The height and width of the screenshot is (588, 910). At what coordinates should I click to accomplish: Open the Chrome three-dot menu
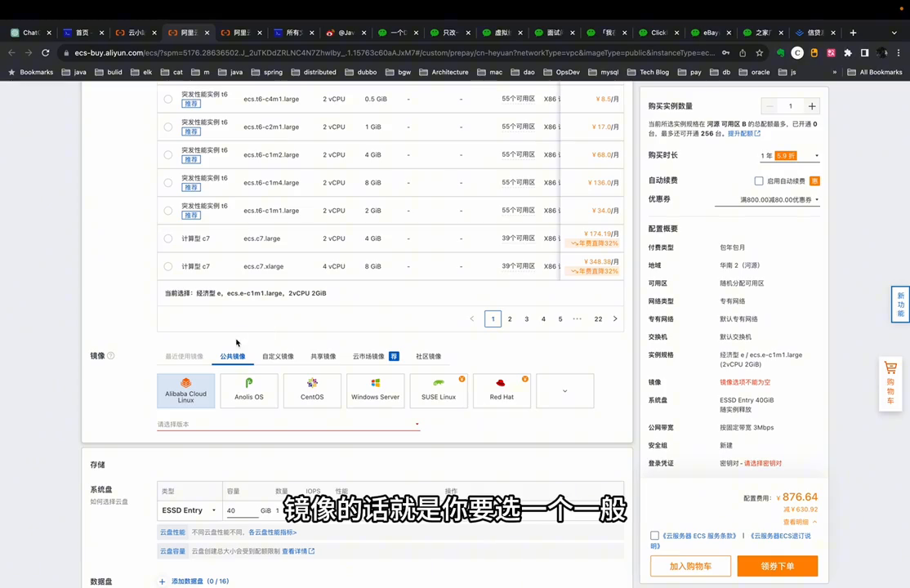pyautogui.click(x=899, y=53)
